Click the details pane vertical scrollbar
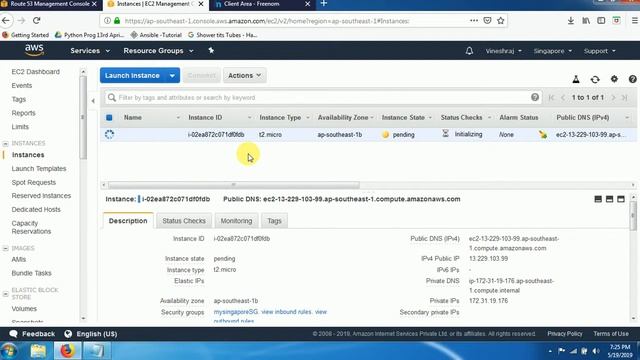The image size is (640, 360). (633, 216)
